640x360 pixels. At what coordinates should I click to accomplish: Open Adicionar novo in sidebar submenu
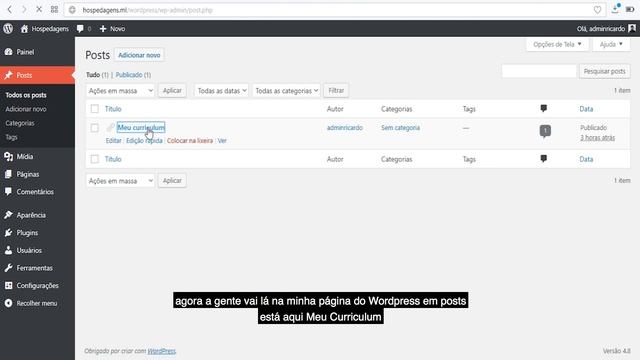[x=26, y=109]
